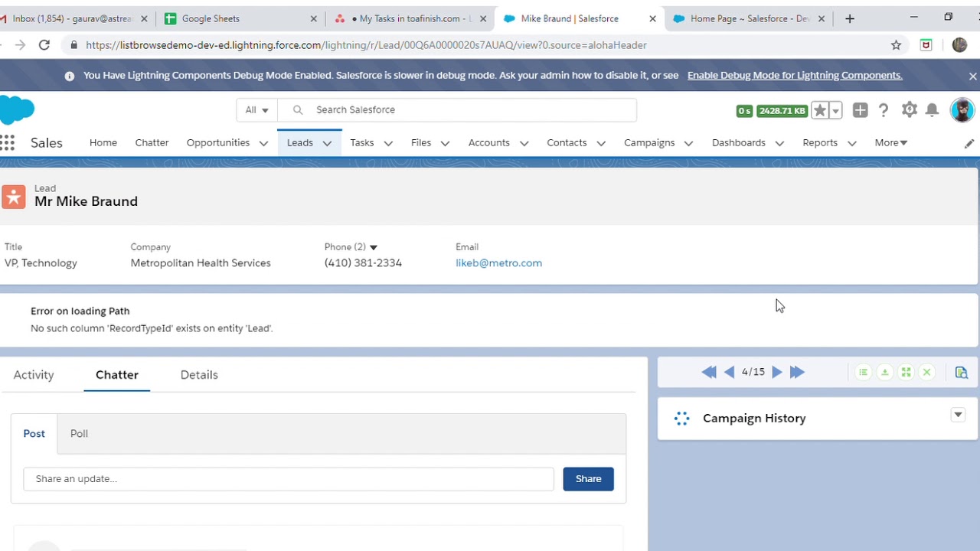Click the red extension icon in Chrome toolbar
Image resolution: width=980 pixels, height=551 pixels.
926,45
